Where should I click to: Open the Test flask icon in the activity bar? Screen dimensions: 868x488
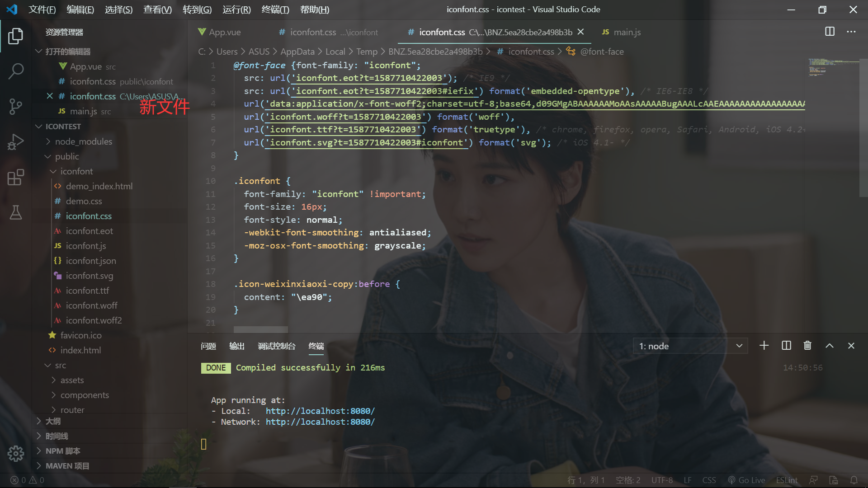click(x=16, y=212)
